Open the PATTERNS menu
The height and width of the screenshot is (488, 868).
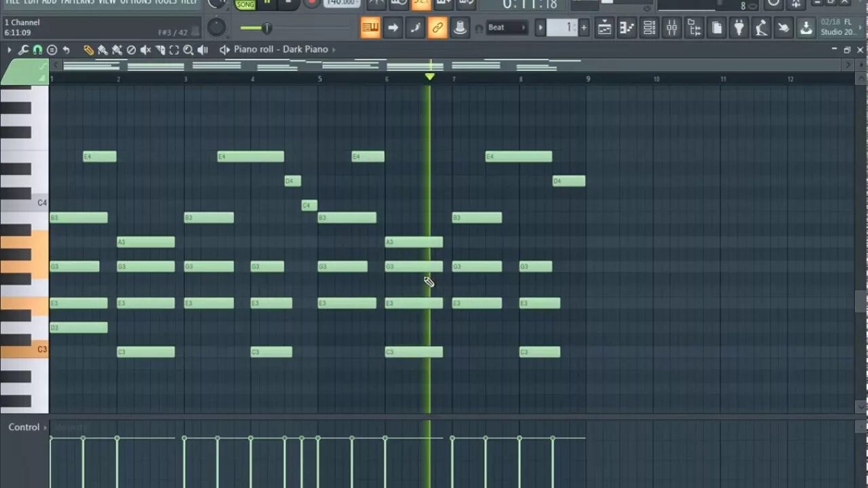click(x=77, y=2)
